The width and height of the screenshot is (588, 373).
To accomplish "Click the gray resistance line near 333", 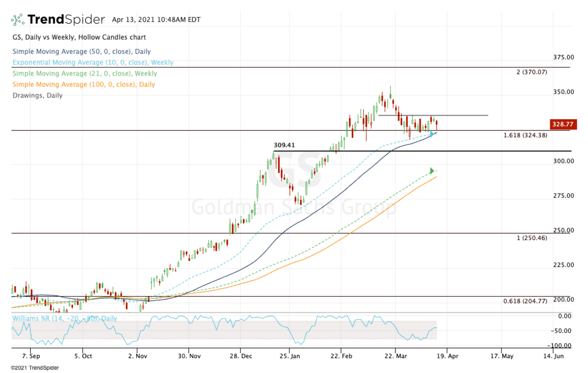I will tap(433, 115).
